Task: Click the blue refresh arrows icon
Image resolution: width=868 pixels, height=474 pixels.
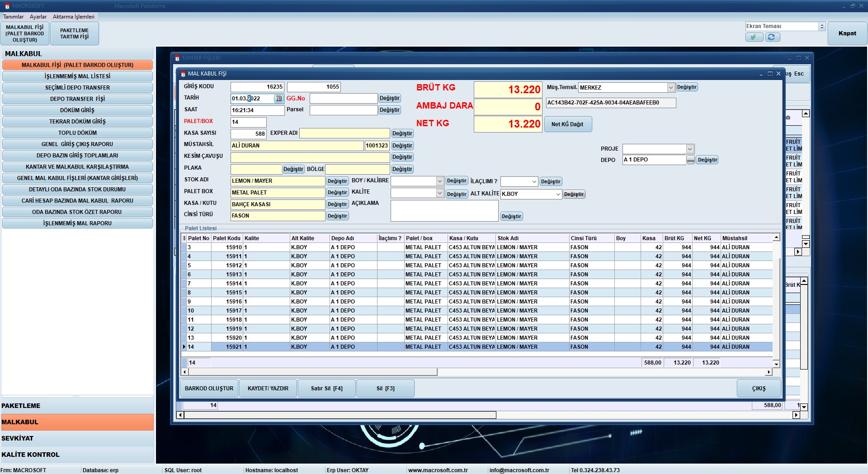Action: (x=772, y=37)
